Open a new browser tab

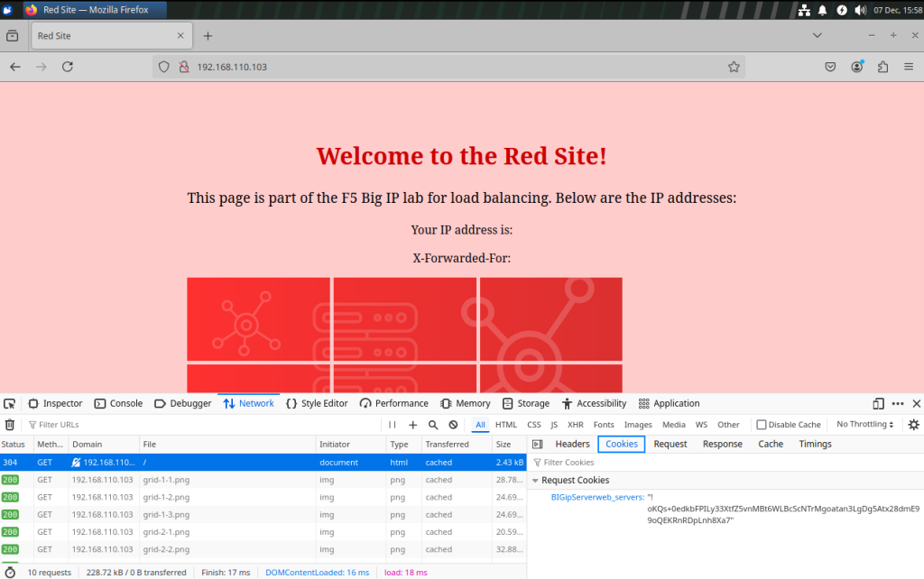click(208, 36)
